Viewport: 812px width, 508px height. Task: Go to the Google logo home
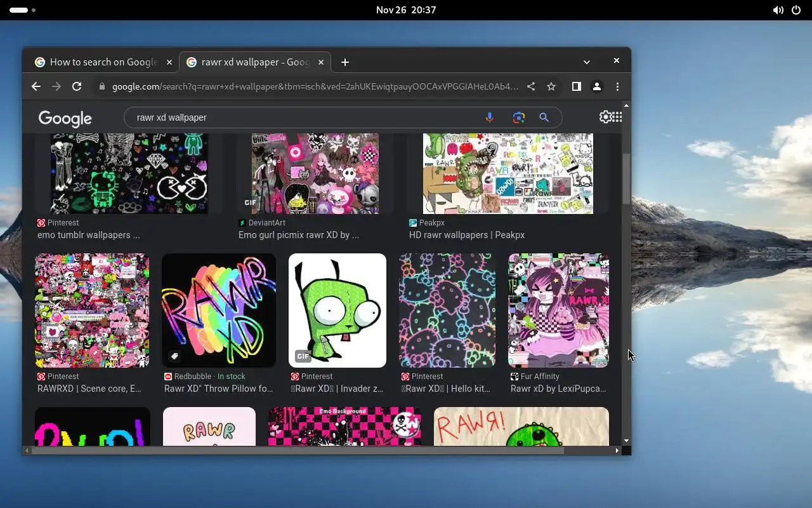[x=65, y=118]
